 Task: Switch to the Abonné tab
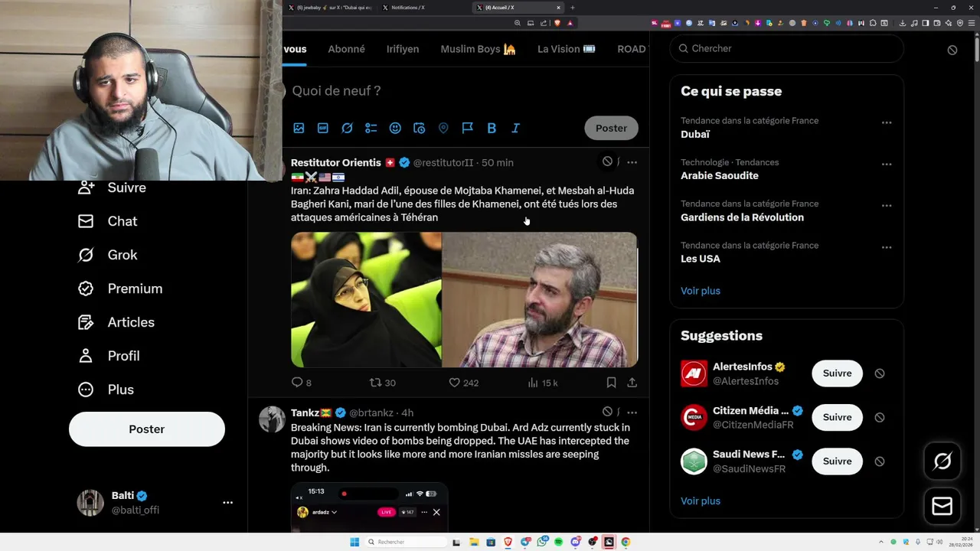coord(346,49)
